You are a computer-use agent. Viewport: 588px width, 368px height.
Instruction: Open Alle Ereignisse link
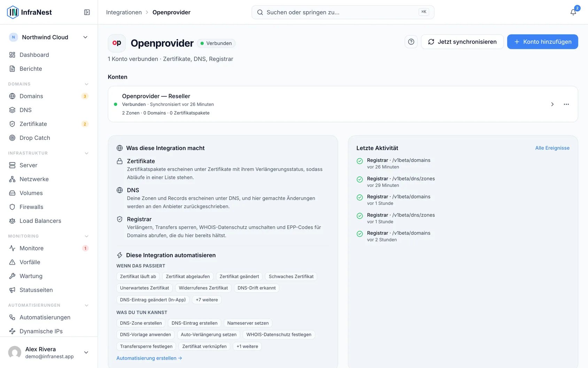tap(552, 148)
